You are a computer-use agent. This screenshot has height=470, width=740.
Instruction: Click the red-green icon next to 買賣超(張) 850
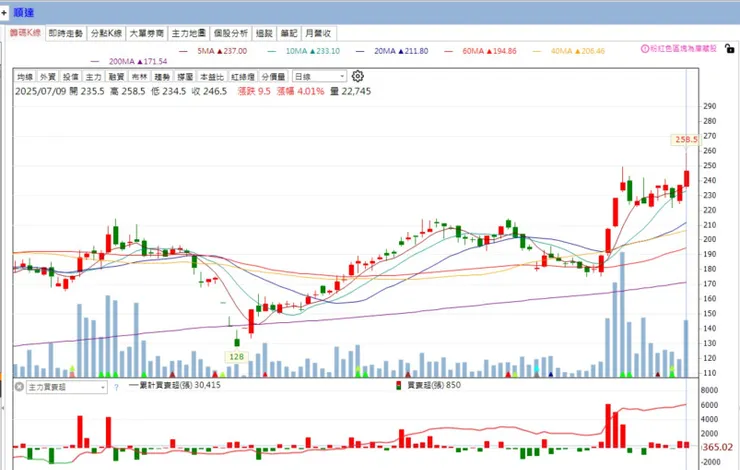(x=399, y=386)
